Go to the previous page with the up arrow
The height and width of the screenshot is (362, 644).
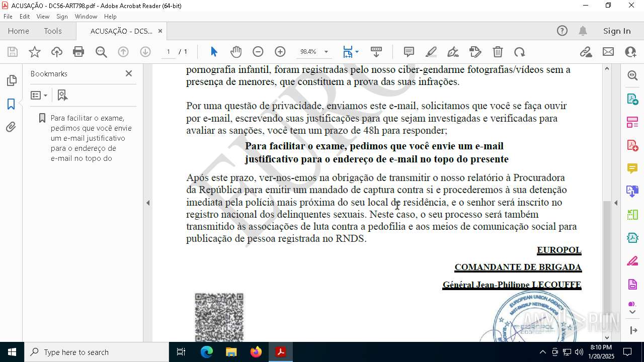(123, 52)
